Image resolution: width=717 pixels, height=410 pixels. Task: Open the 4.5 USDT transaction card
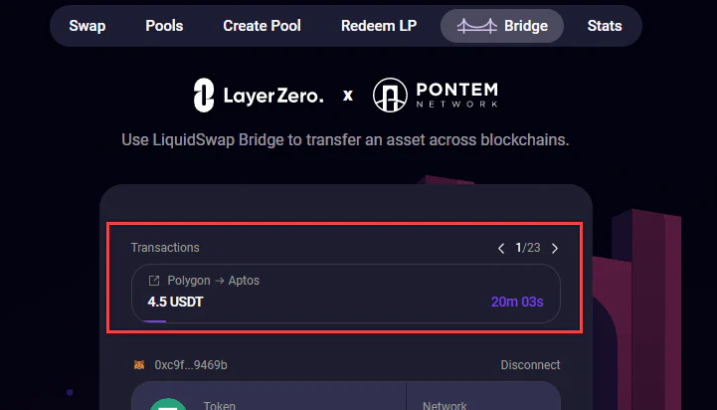coord(346,293)
